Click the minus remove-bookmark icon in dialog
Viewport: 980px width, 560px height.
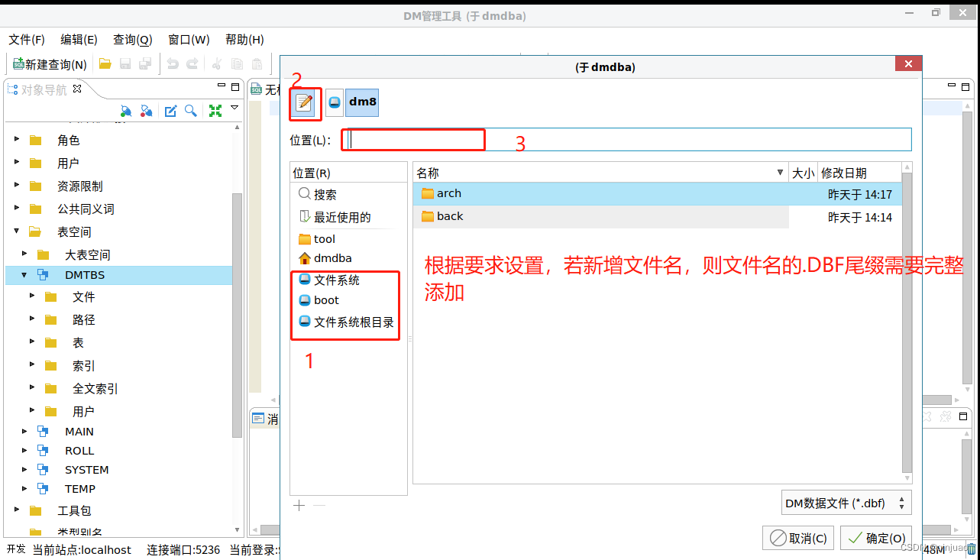(x=319, y=505)
